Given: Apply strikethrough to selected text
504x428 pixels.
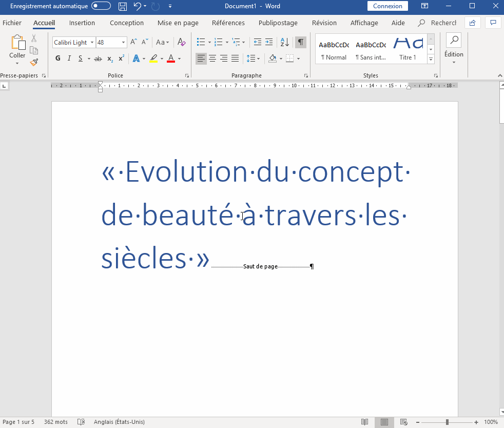Looking at the screenshot, I should pyautogui.click(x=98, y=58).
